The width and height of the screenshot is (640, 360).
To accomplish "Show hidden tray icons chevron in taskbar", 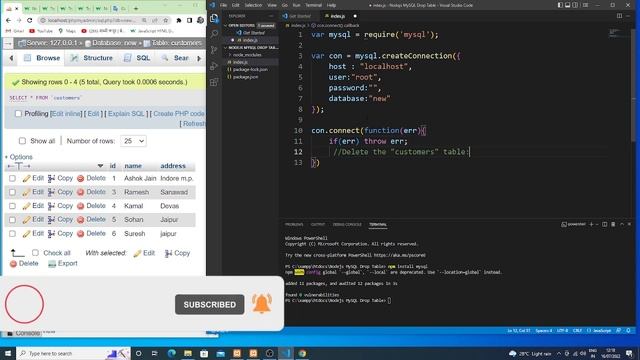I will point(559,353).
